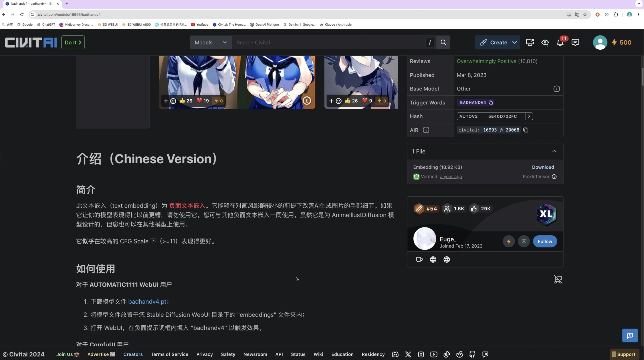
Task: Open Civitai X (Twitter) icon in footer
Action: click(x=408, y=354)
